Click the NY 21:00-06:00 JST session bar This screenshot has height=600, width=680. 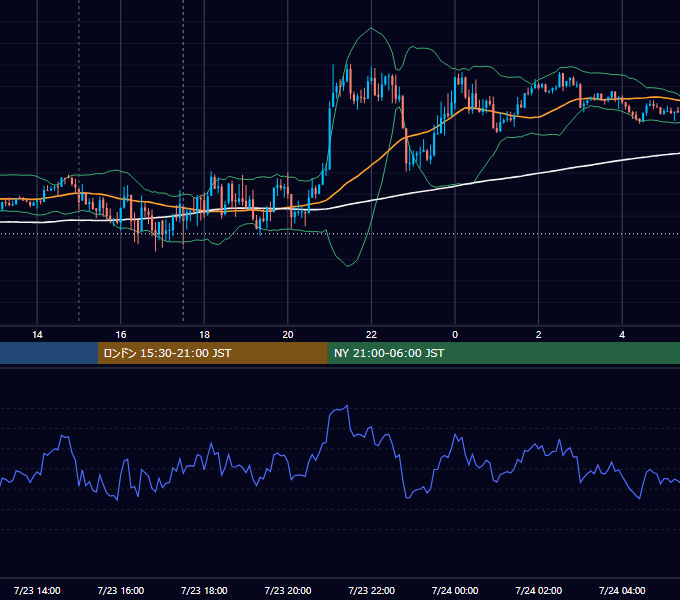[503, 353]
